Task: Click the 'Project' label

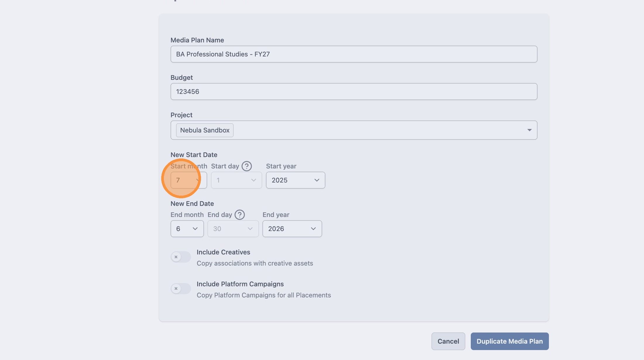Action: (x=181, y=115)
